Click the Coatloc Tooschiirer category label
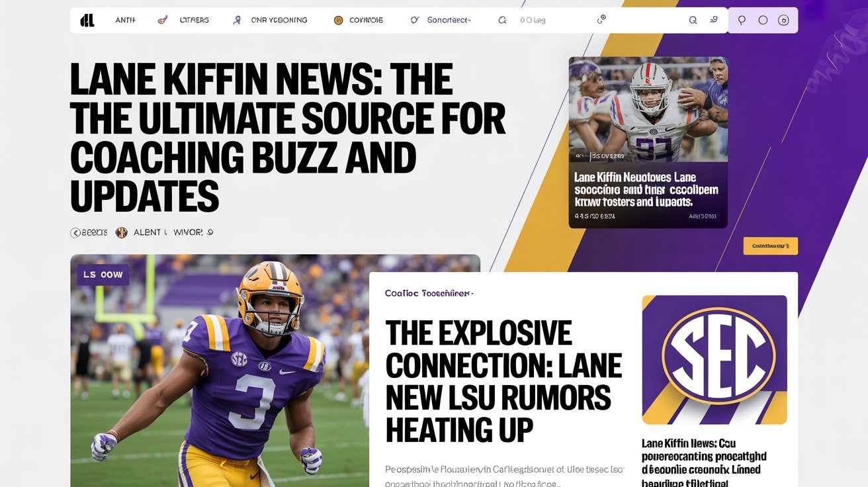Image resolution: width=868 pixels, height=487 pixels. [x=429, y=293]
